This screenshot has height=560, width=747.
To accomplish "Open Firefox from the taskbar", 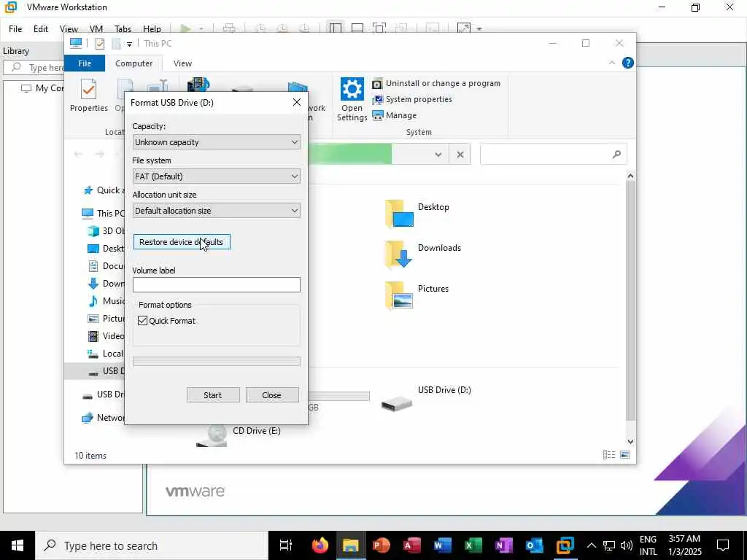I will (x=320, y=545).
